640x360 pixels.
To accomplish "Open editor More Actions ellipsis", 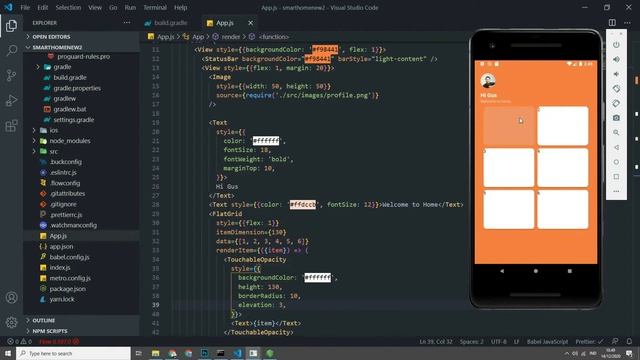I will [x=627, y=23].
